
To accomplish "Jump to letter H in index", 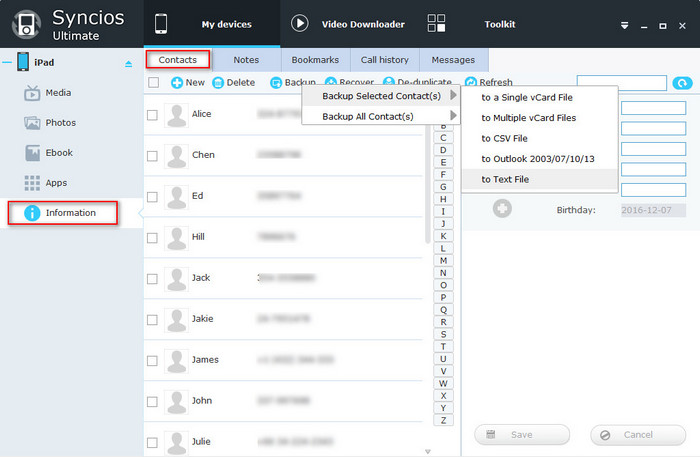I will (x=443, y=199).
